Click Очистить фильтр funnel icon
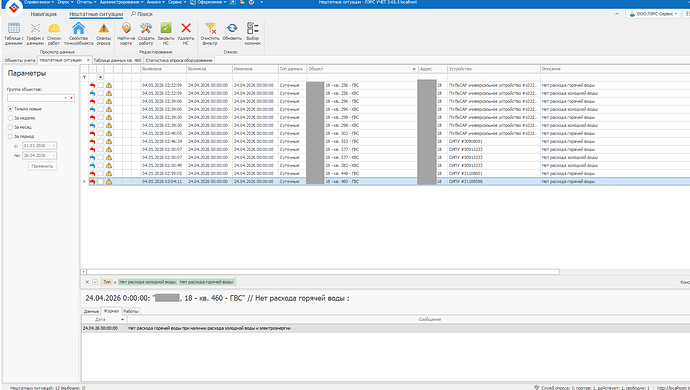The height and width of the screenshot is (390, 690). 210,33
